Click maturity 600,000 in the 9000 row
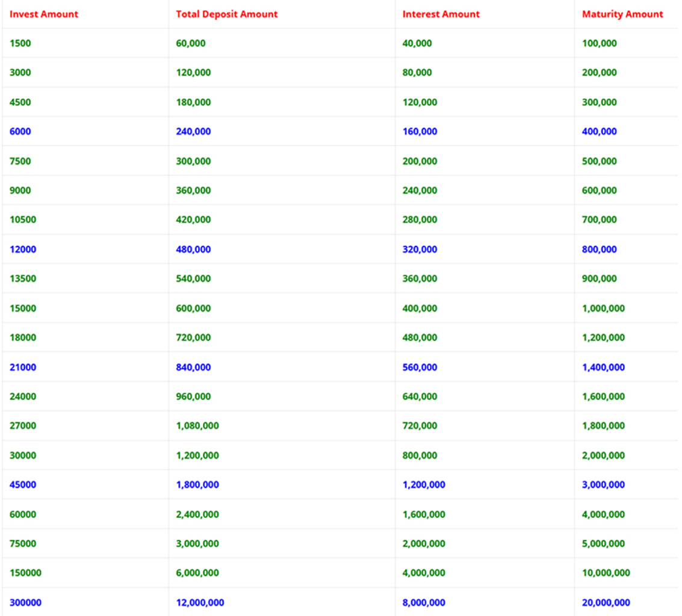Image resolution: width=682 pixels, height=616 pixels. pos(600,190)
